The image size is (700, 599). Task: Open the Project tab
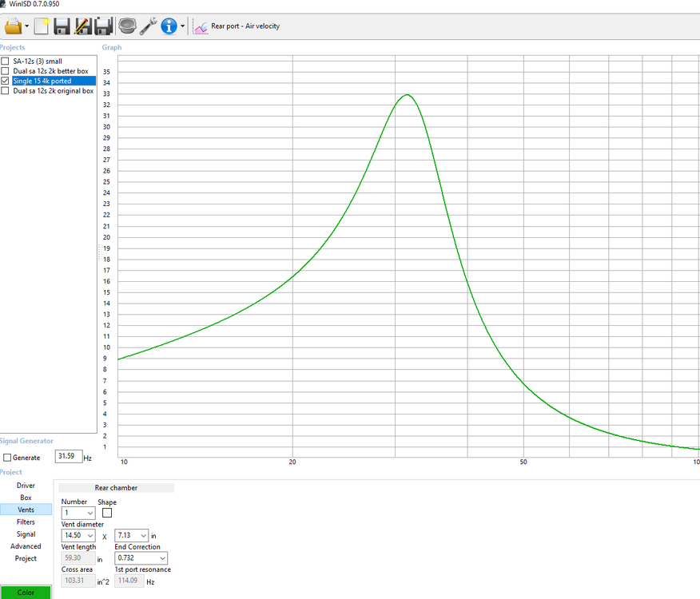26,558
